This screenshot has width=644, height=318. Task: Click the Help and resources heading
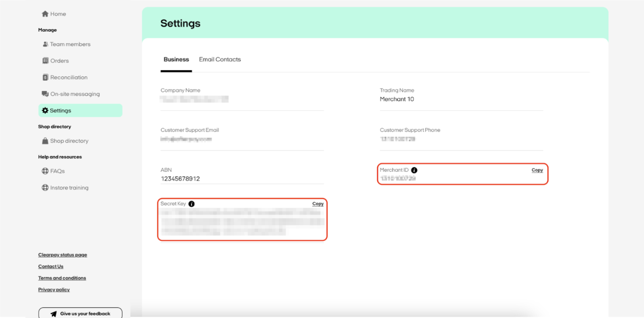[60, 157]
